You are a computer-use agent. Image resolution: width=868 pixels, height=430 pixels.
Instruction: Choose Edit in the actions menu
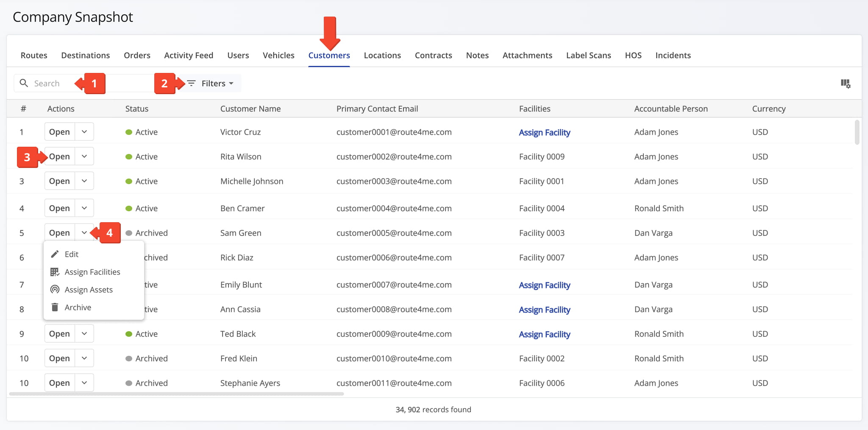point(94,254)
